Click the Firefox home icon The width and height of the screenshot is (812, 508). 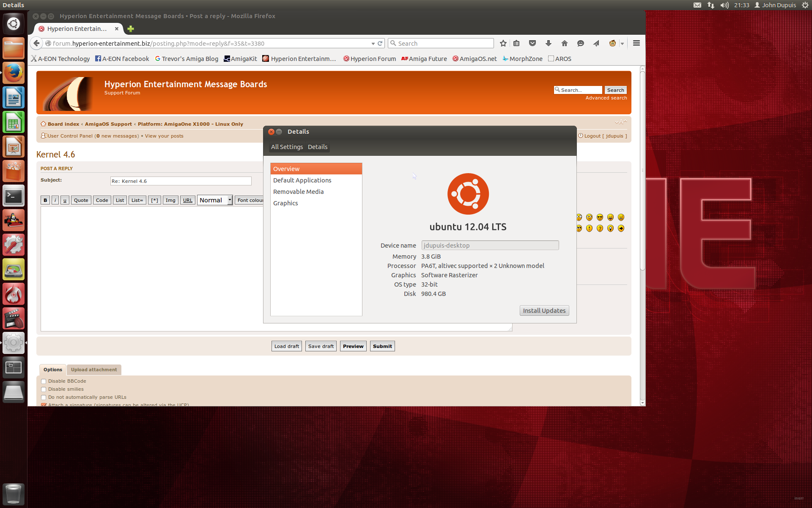pyautogui.click(x=564, y=43)
